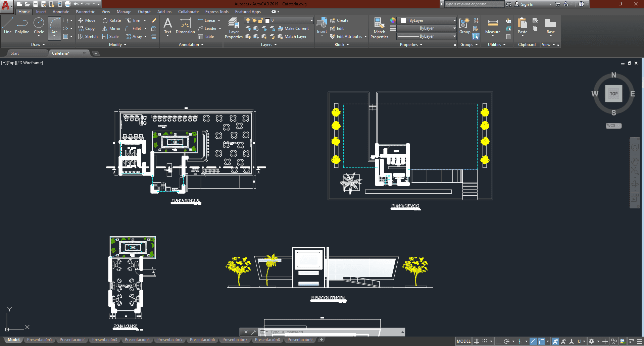The height and width of the screenshot is (346, 644).
Task: Click the command line input field
Action: click(x=332, y=332)
